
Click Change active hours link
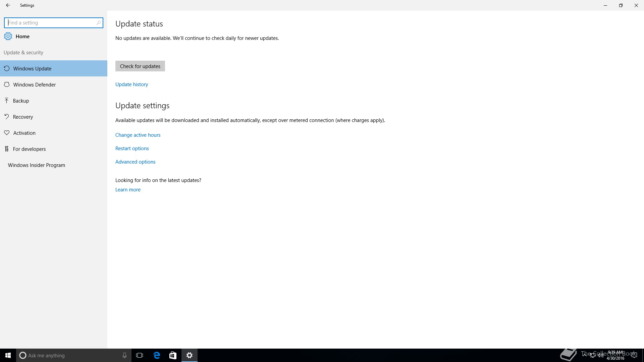click(138, 135)
